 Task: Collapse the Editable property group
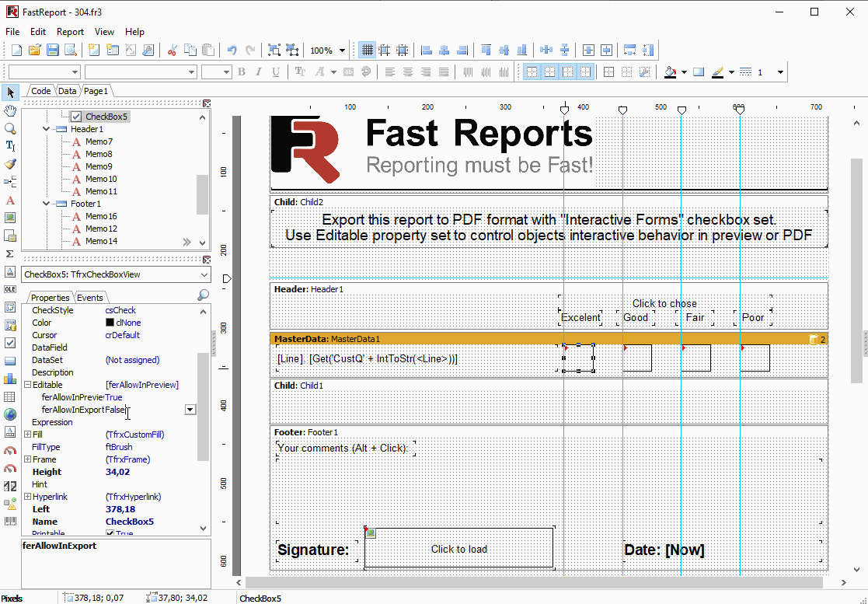(x=27, y=385)
